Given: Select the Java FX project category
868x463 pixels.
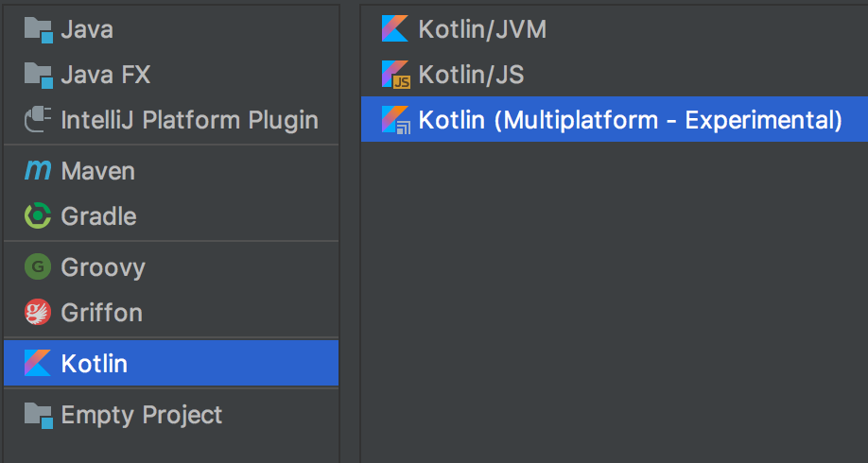Looking at the screenshot, I should (105, 75).
